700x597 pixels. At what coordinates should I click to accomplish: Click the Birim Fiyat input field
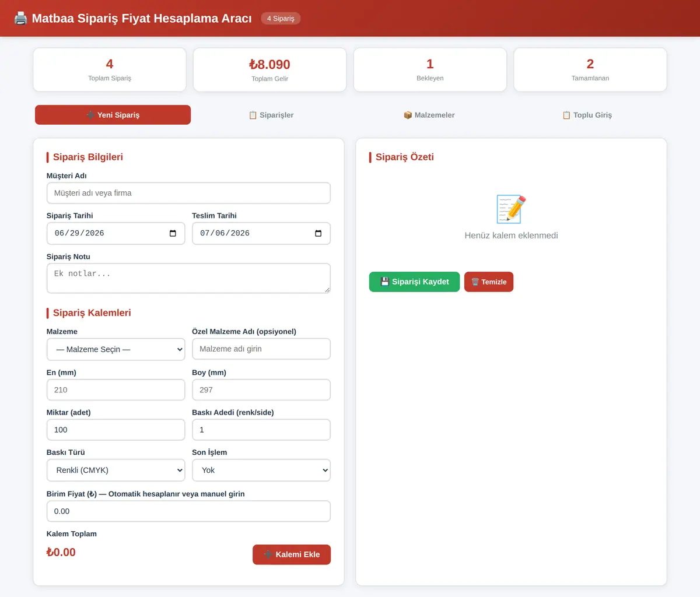[x=188, y=511]
